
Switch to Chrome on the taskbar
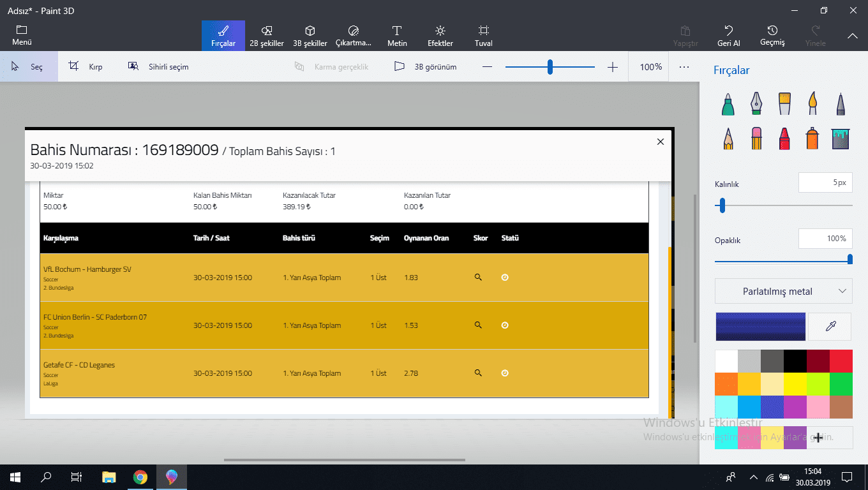[x=140, y=477]
